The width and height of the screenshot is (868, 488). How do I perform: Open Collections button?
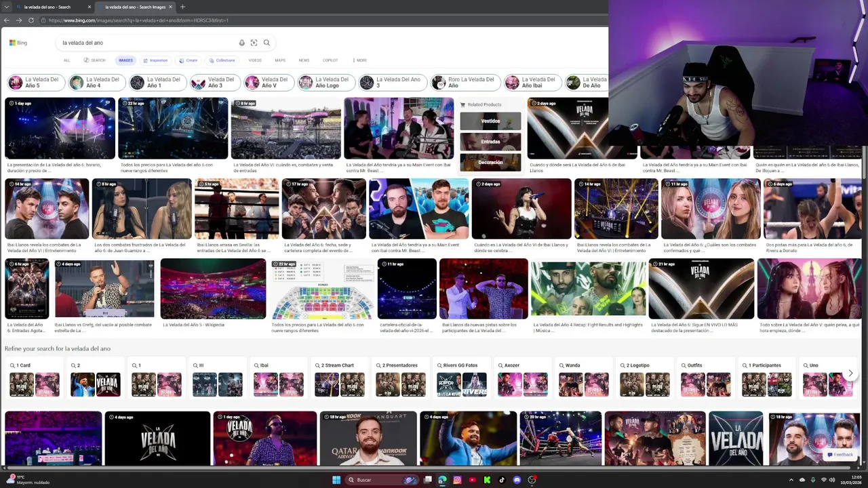click(222, 60)
